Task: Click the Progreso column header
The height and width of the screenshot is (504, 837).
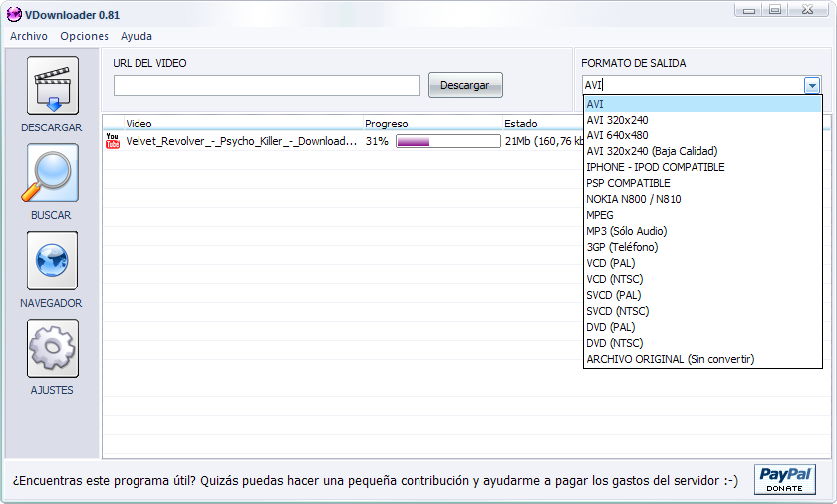Action: pos(387,124)
